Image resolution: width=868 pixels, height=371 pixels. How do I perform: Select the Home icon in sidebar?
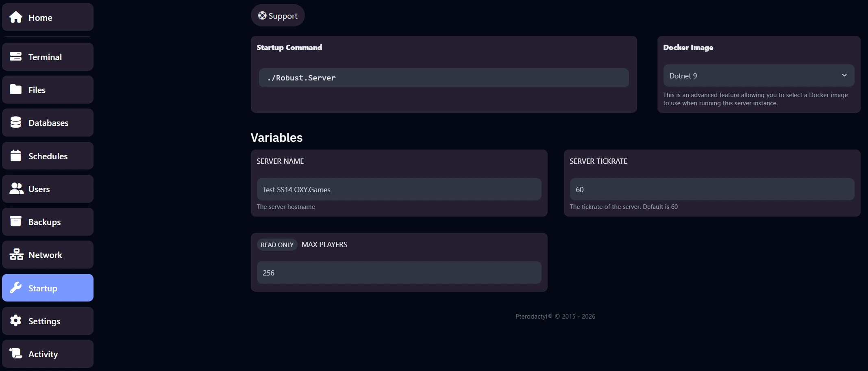pyautogui.click(x=16, y=17)
